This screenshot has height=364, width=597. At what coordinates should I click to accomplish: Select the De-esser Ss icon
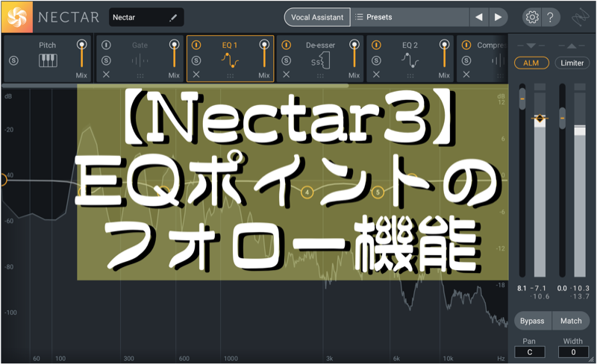320,61
